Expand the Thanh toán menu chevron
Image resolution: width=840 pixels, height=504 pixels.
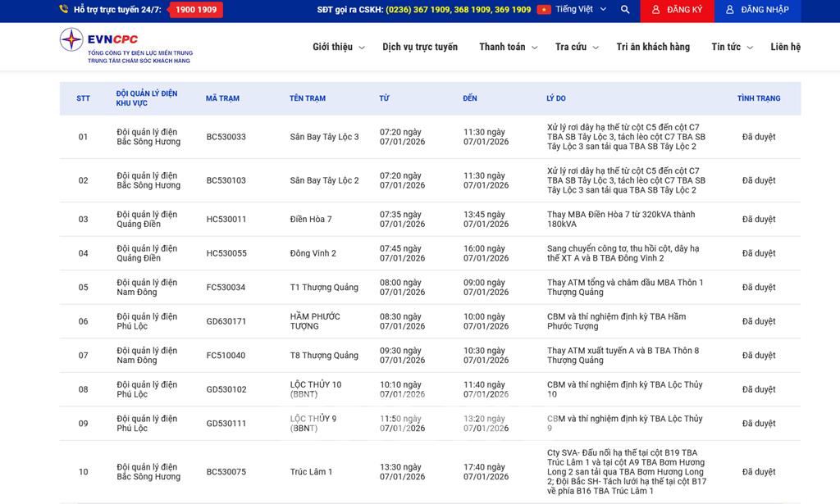[534, 48]
